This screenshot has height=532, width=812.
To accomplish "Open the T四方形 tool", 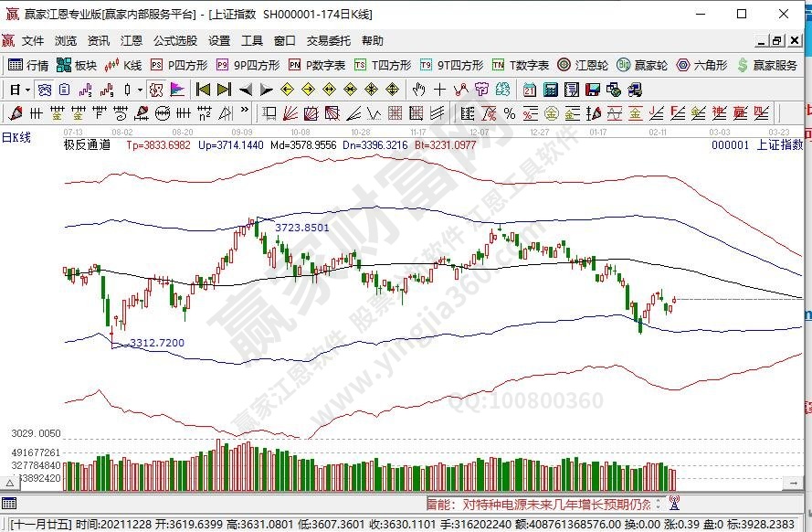I will click(x=382, y=65).
